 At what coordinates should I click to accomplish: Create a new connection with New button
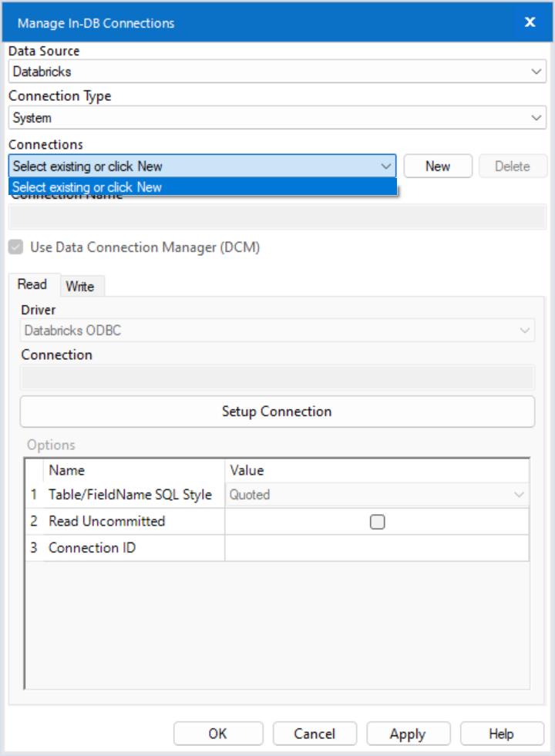(x=438, y=166)
